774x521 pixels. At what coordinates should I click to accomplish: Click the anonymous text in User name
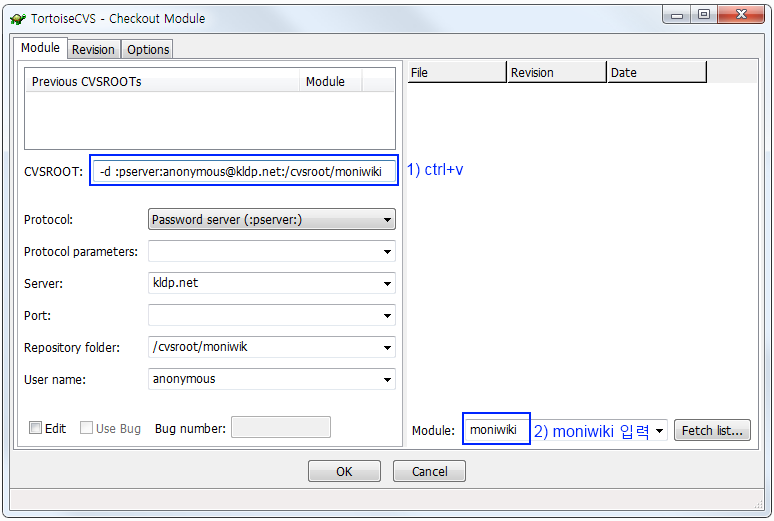pos(184,379)
